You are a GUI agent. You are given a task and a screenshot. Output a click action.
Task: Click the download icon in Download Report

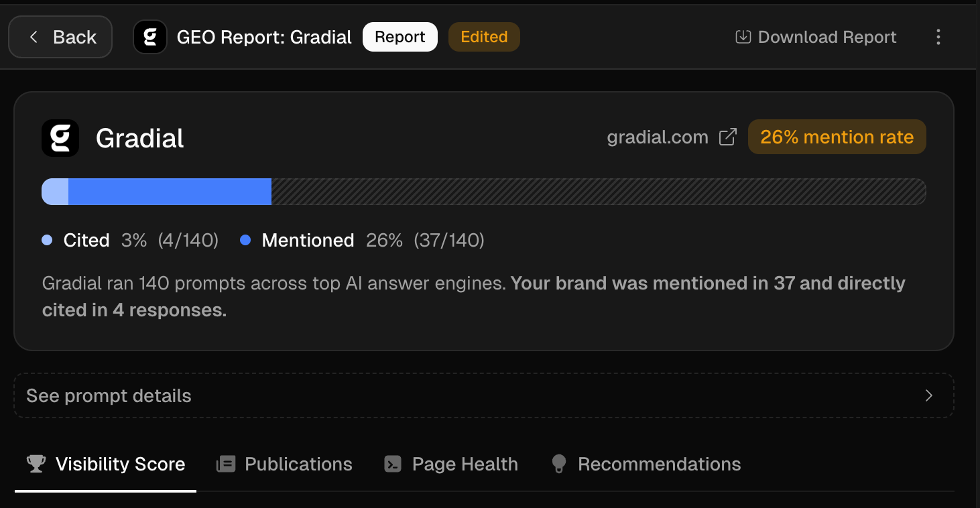click(743, 37)
